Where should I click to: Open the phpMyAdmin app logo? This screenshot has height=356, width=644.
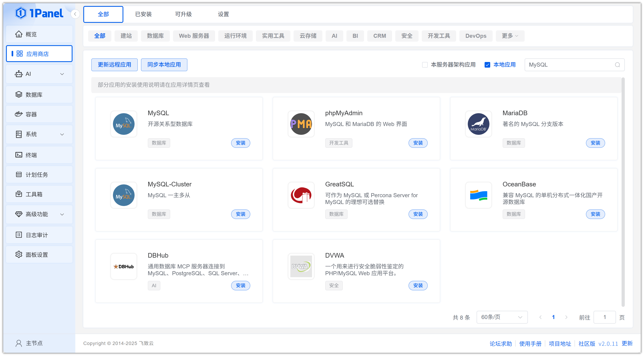tap(301, 124)
